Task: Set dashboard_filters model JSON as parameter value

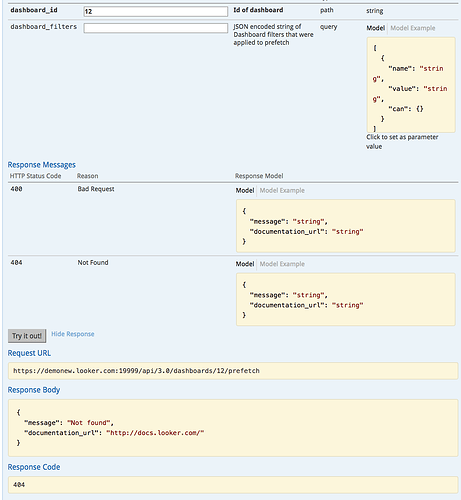Action: point(411,85)
